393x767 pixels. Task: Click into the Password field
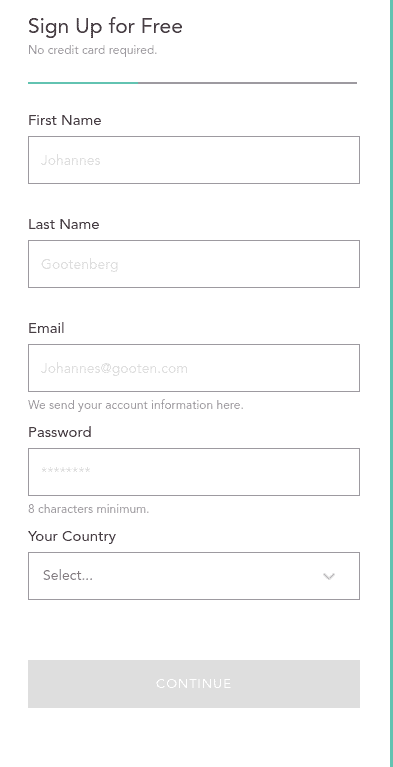point(194,472)
